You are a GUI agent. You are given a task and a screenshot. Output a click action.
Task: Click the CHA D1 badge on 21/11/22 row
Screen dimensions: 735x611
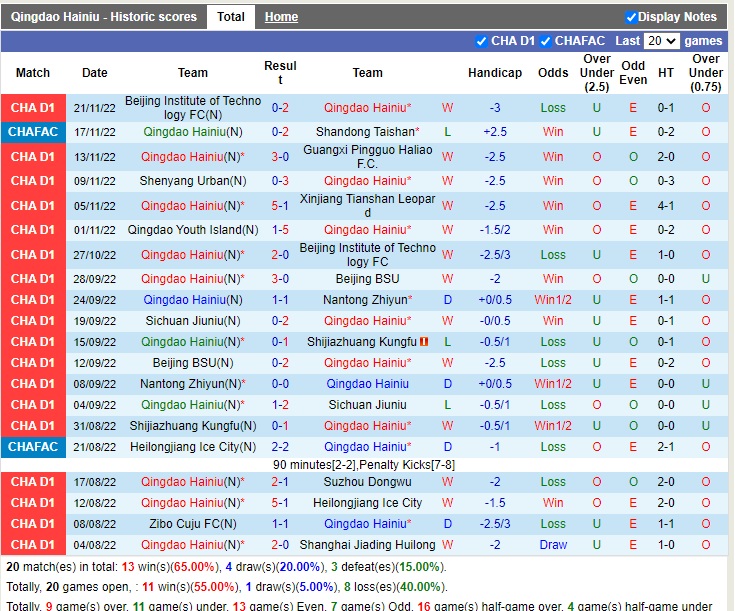tap(33, 108)
